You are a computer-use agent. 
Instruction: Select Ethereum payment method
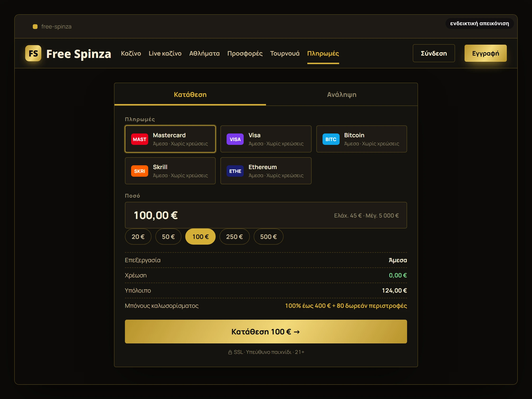coord(266,171)
